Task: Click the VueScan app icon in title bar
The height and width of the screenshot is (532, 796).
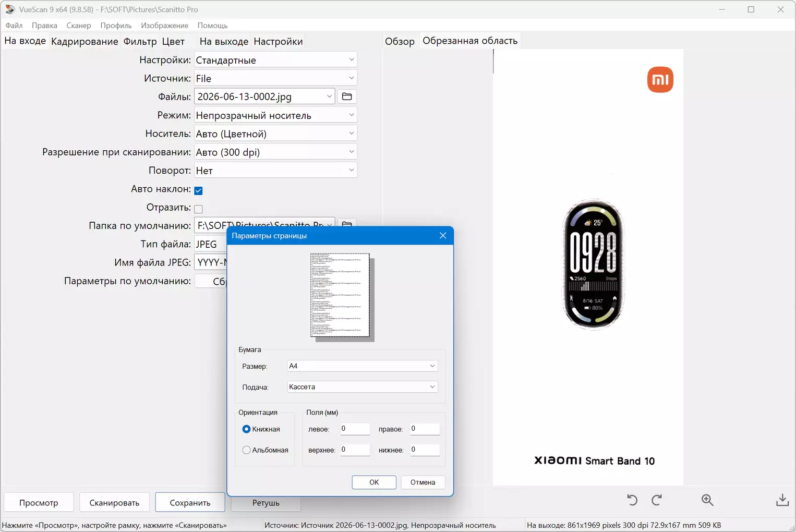Action: click(10, 9)
